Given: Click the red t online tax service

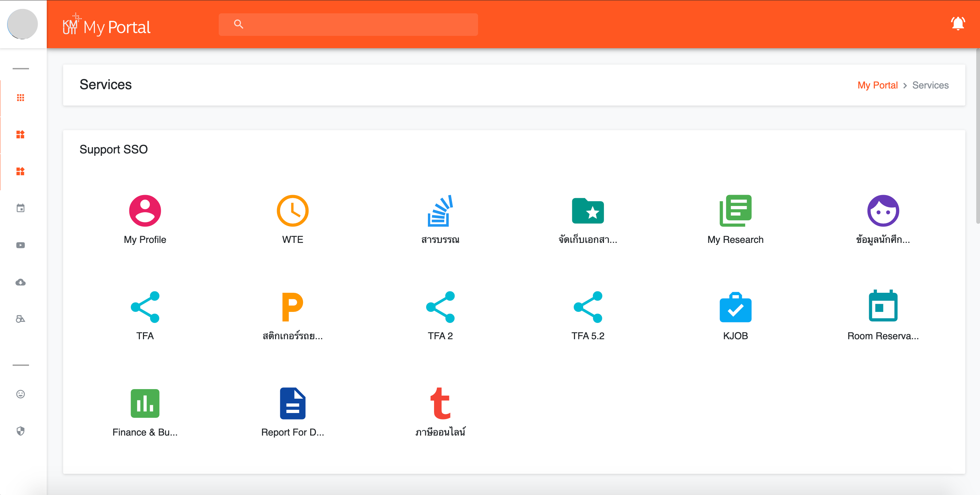Looking at the screenshot, I should 440,403.
